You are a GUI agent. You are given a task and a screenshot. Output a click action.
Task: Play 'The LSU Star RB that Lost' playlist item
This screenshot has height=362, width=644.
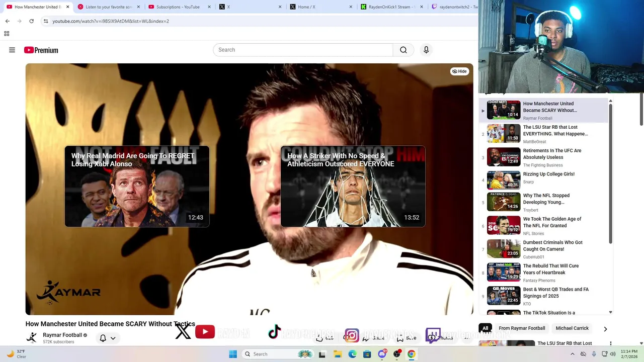click(x=543, y=134)
